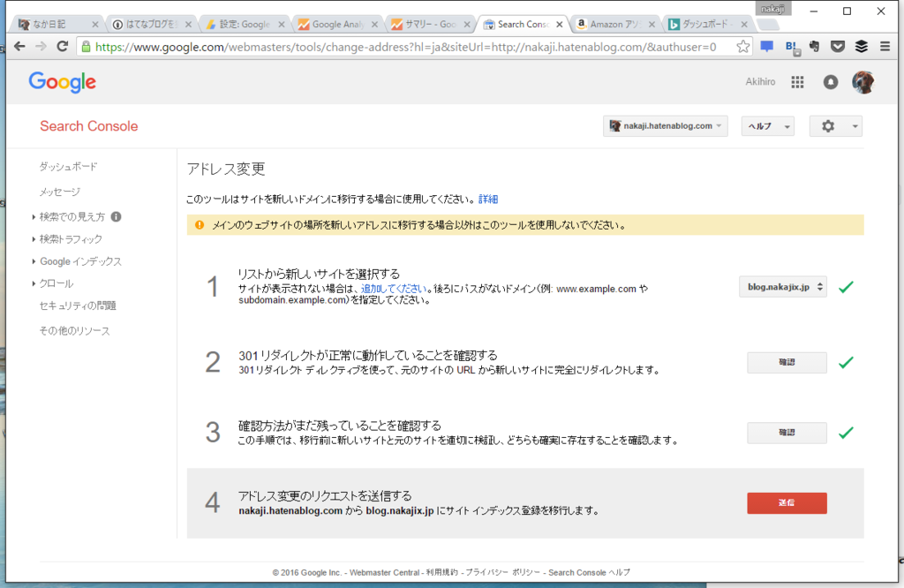
Task: Click the 詳細 link
Action: pyautogui.click(x=487, y=200)
